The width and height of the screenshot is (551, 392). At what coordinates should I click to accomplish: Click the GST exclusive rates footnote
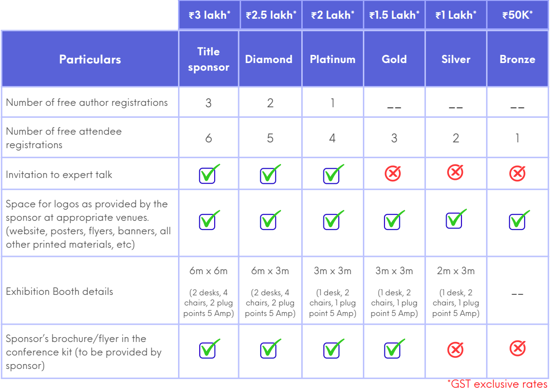(498, 384)
